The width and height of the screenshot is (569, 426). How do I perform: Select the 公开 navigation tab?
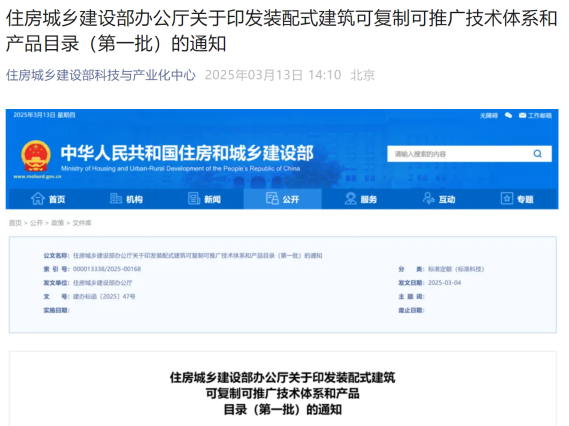coord(283,199)
